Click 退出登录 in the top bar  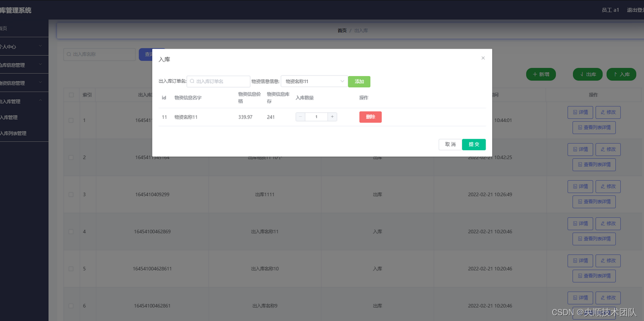point(635,10)
